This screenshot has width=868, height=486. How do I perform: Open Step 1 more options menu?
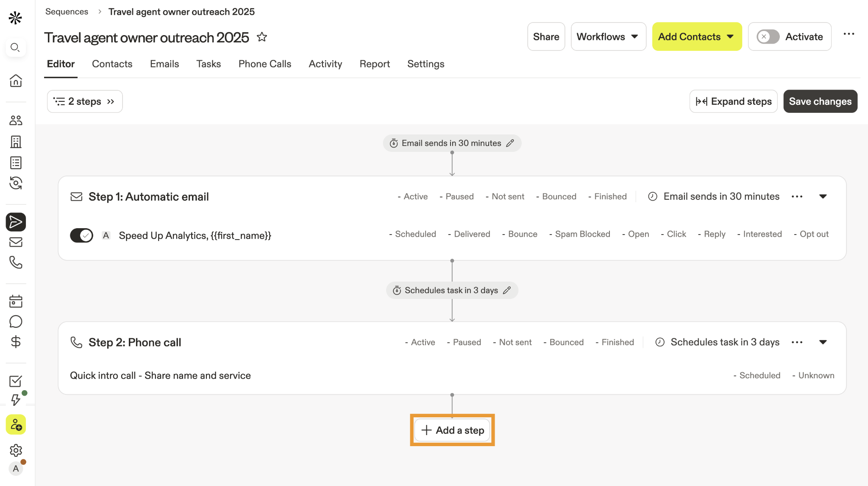coord(797,196)
